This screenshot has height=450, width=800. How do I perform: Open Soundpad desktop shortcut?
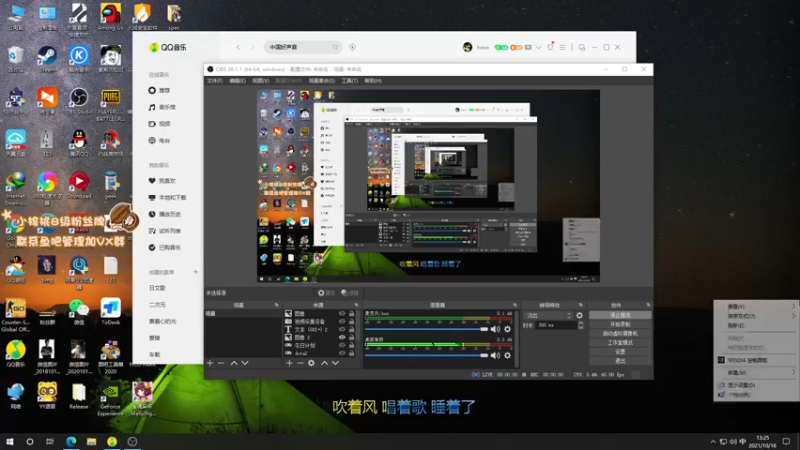pyautogui.click(x=79, y=185)
